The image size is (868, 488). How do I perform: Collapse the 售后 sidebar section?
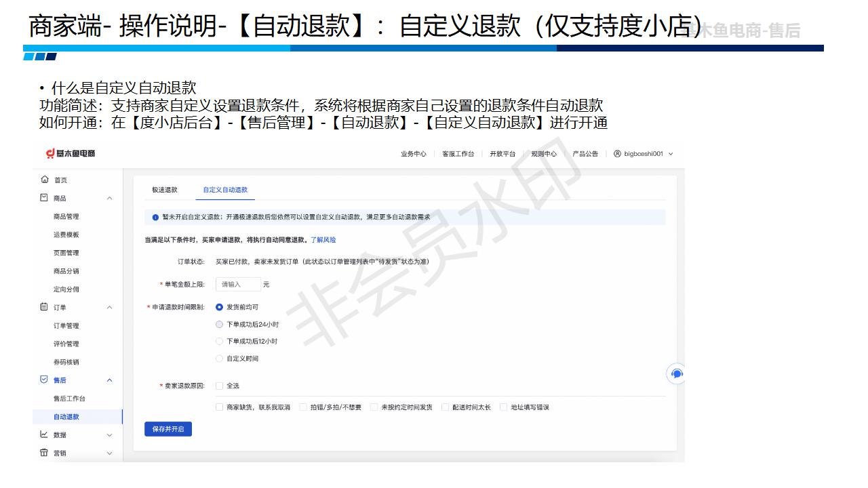click(x=110, y=380)
